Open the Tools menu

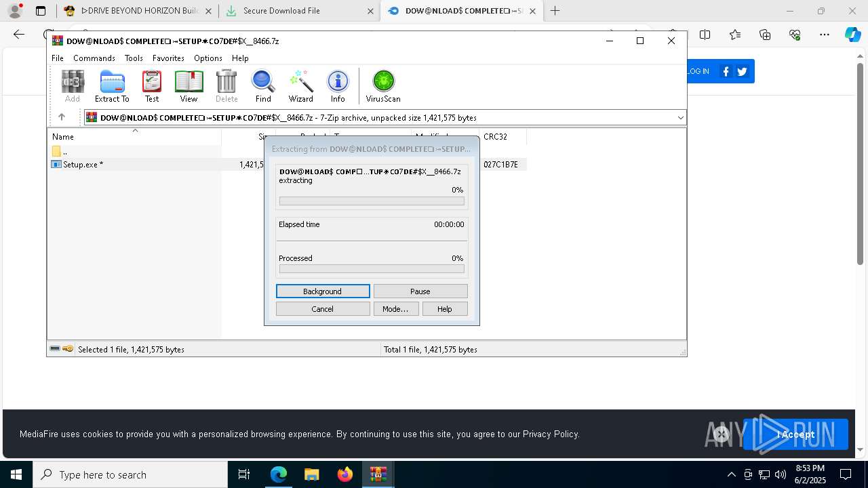coord(134,58)
